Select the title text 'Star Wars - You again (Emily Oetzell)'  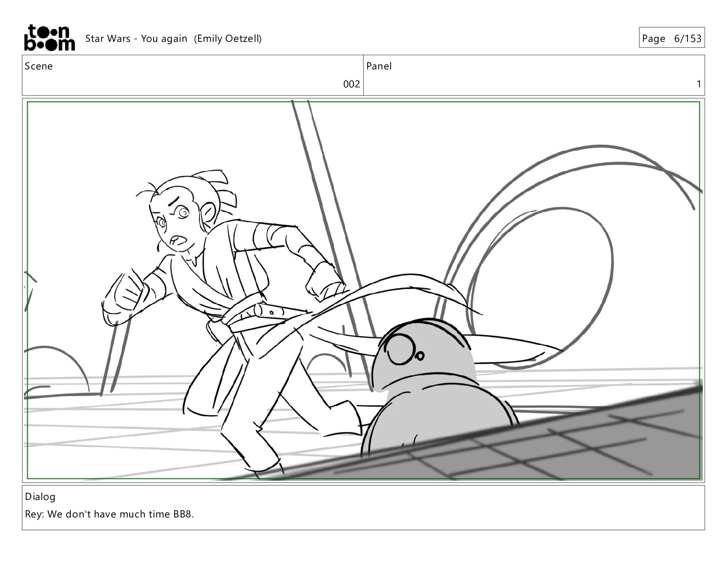173,39
